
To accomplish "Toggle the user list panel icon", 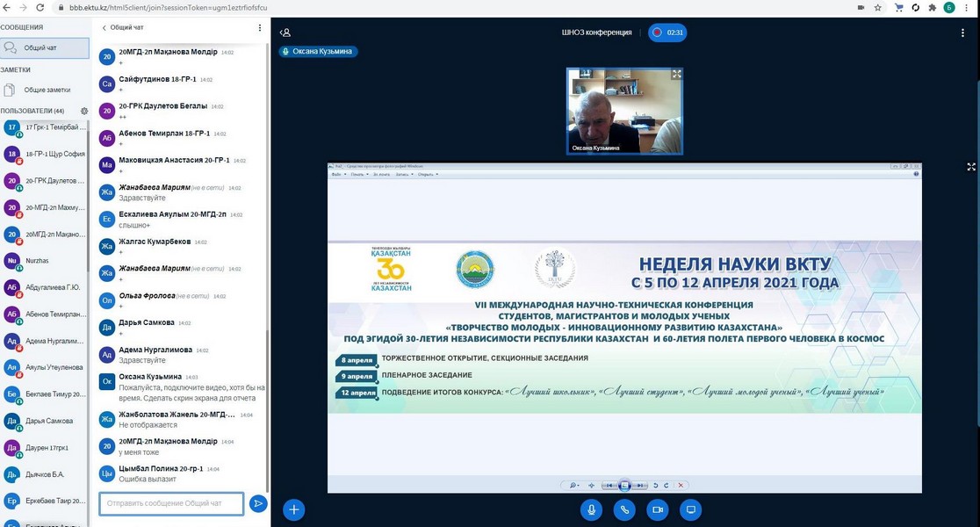I will pos(285,32).
